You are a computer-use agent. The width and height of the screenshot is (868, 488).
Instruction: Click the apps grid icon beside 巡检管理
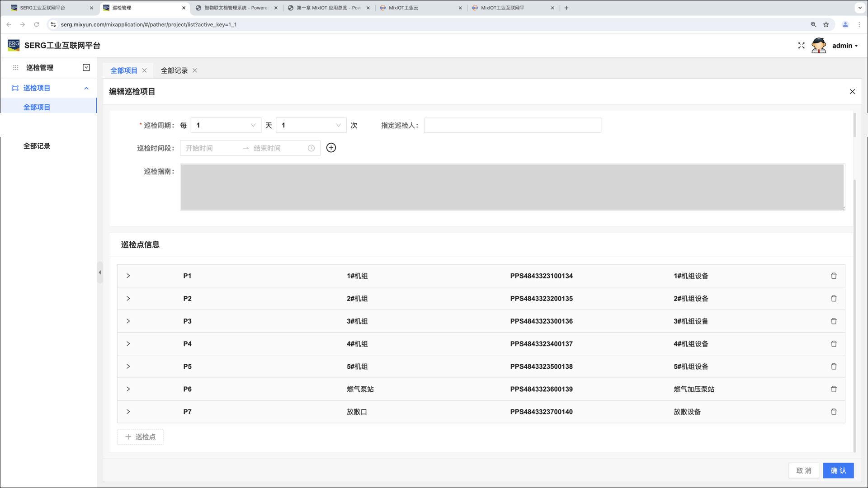coord(15,68)
